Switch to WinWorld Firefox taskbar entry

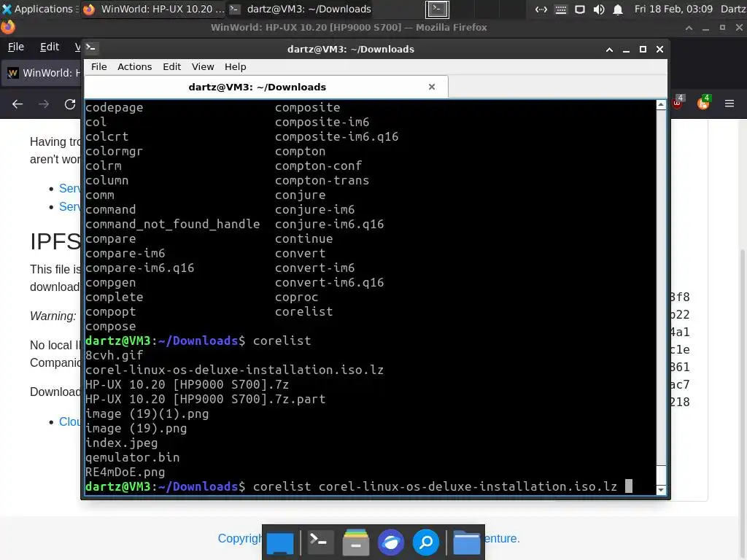153,9
